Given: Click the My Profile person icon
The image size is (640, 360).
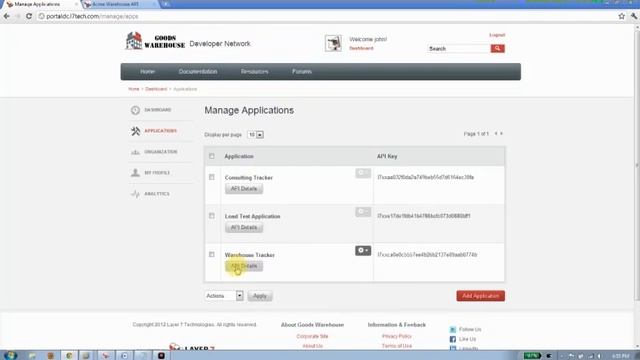Looking at the screenshot, I should coord(135,173).
